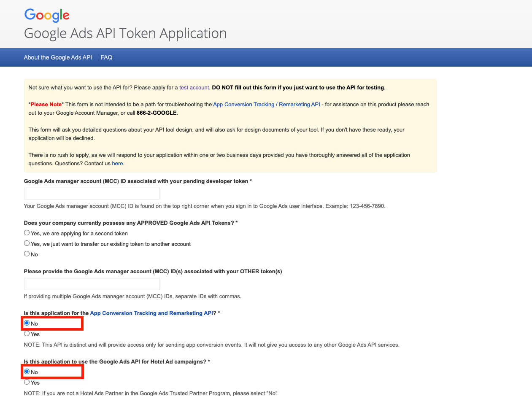This screenshot has height=396, width=532.
Task: Open the About the Google Ads API page
Action: [58, 57]
